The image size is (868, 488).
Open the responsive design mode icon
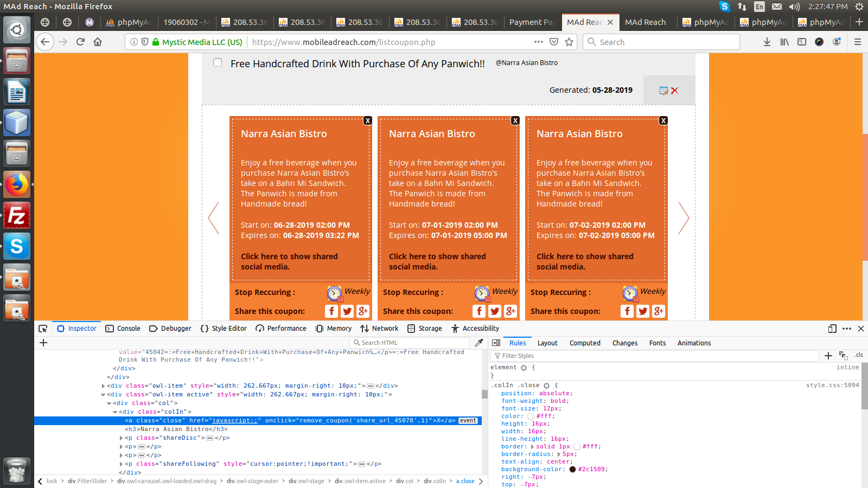832,329
